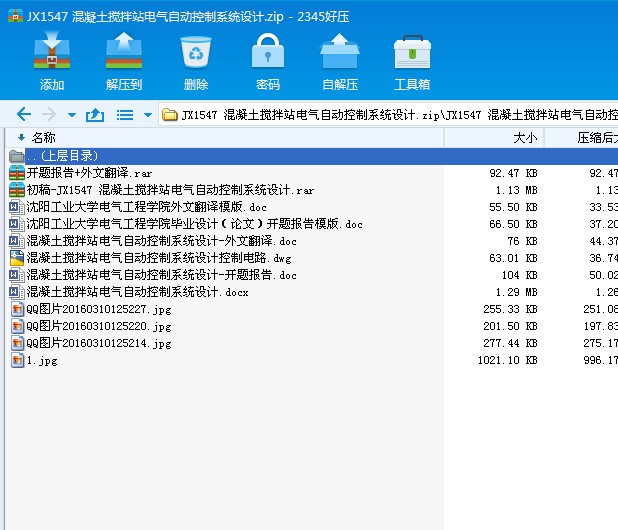Click the archive path address field
Viewport: 618px width, 530px height.
(x=388, y=115)
